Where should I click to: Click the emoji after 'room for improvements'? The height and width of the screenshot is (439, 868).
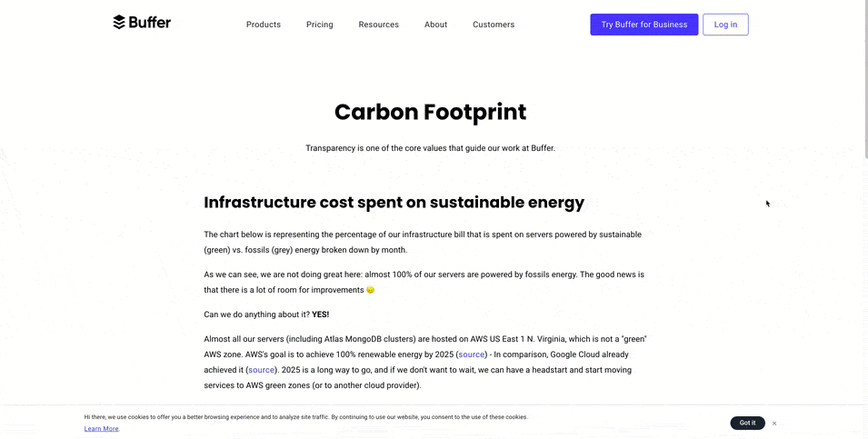[370, 290]
